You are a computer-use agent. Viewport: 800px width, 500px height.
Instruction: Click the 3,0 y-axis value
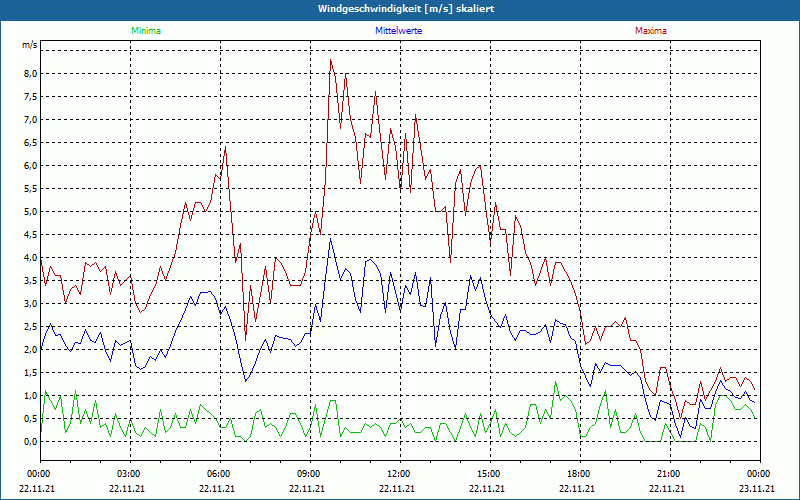(31, 304)
